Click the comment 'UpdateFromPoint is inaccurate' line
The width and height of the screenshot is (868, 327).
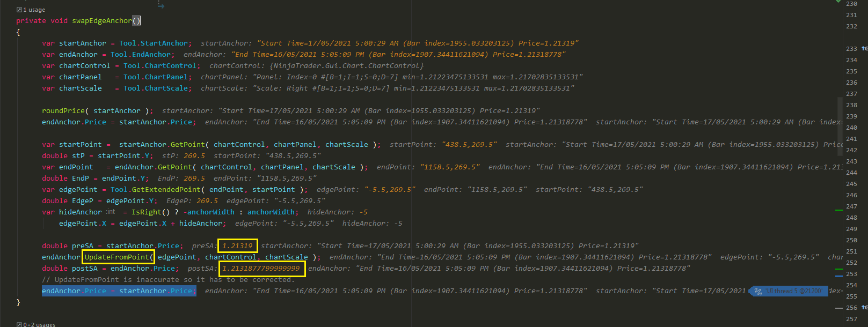168,280
